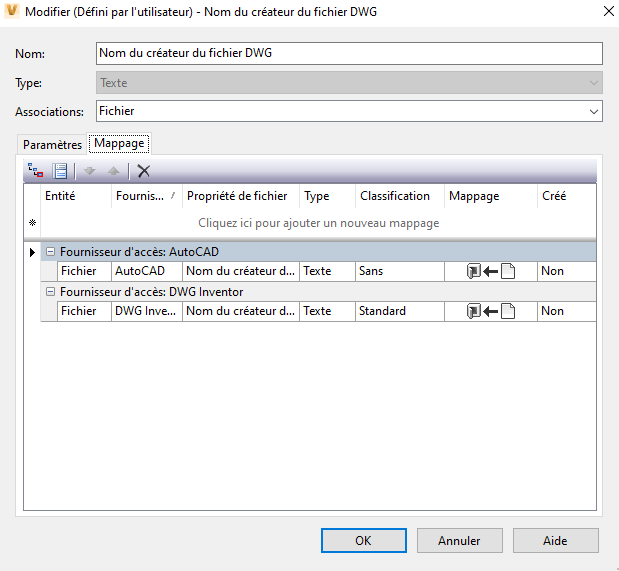Screen dimensions: 619x571
Task: Click the Standard classification cell
Action: [x=400, y=311]
